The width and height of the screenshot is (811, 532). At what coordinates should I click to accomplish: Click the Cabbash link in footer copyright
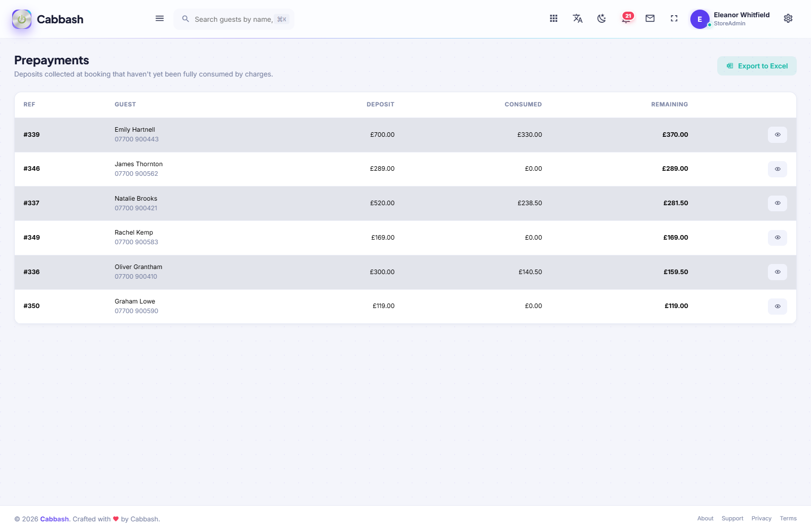click(x=54, y=519)
